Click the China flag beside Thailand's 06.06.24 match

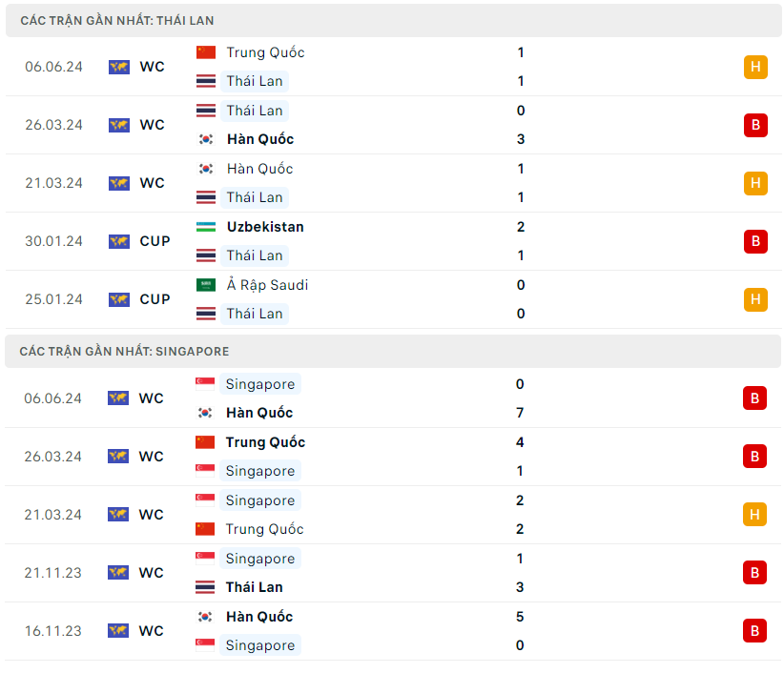(206, 52)
